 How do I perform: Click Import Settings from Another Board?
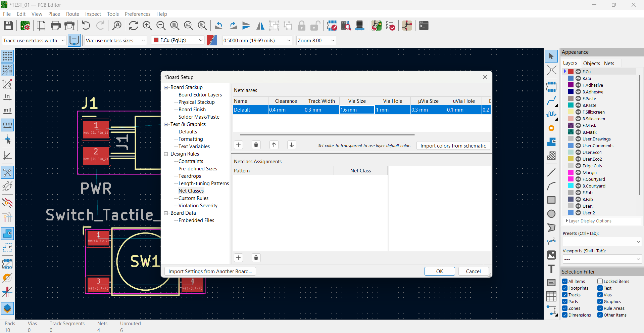210,271
